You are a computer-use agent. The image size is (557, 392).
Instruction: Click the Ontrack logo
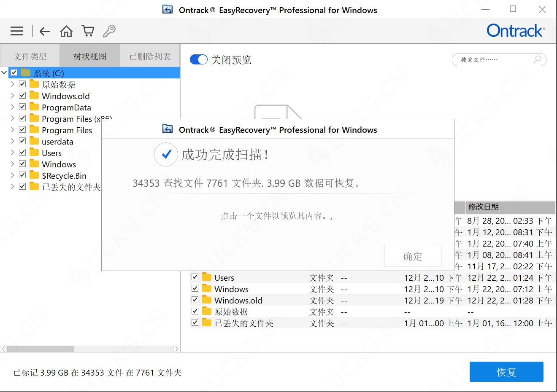(x=516, y=31)
